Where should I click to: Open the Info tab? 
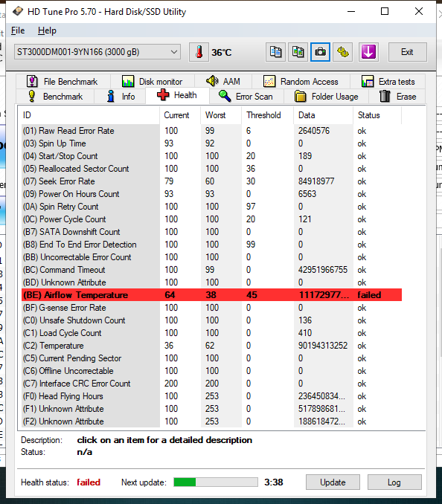(x=121, y=97)
